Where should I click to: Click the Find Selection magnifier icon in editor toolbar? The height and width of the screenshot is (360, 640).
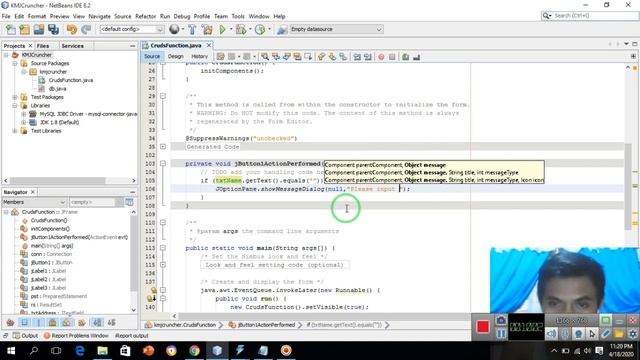click(x=265, y=57)
